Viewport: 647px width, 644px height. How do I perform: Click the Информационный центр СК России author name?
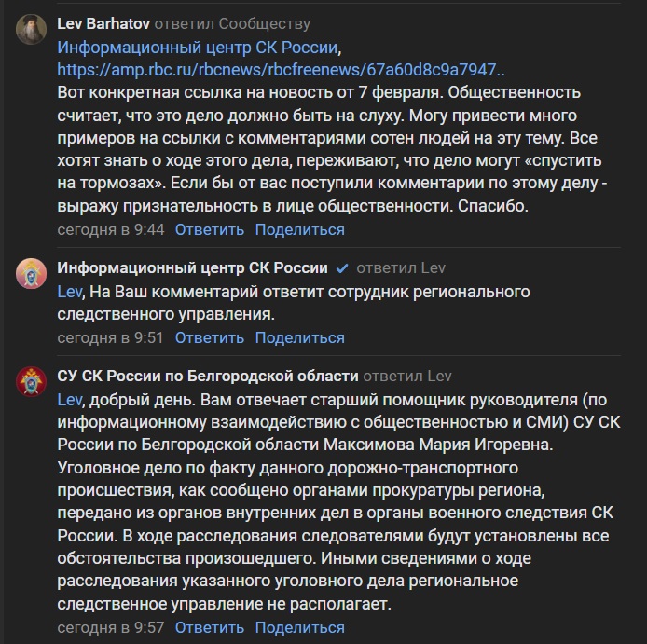pyautogui.click(x=192, y=268)
